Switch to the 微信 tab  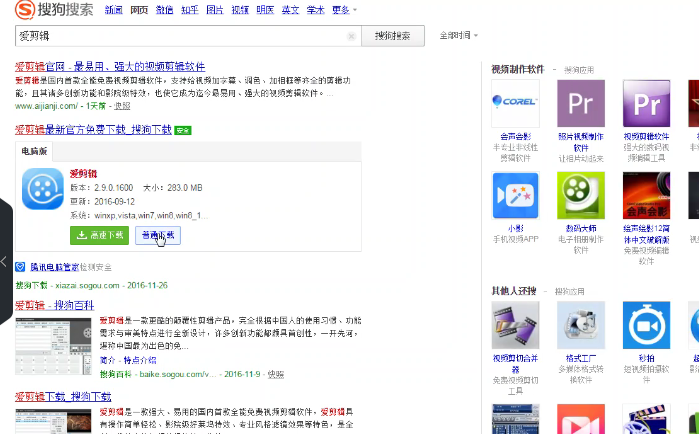point(164,10)
